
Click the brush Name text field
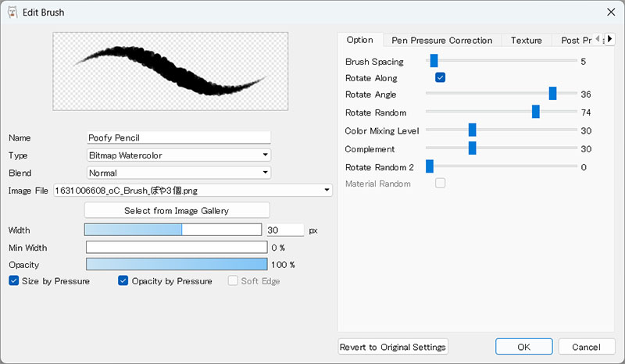point(179,137)
